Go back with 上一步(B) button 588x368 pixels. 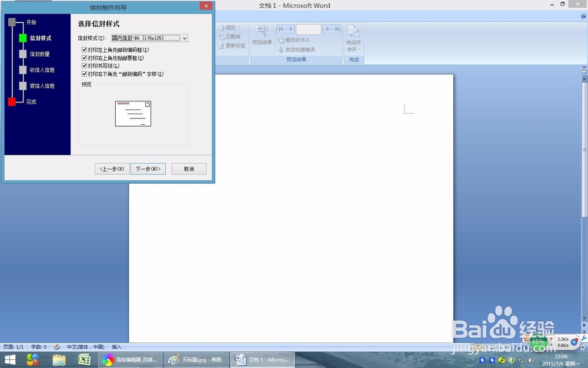point(112,168)
